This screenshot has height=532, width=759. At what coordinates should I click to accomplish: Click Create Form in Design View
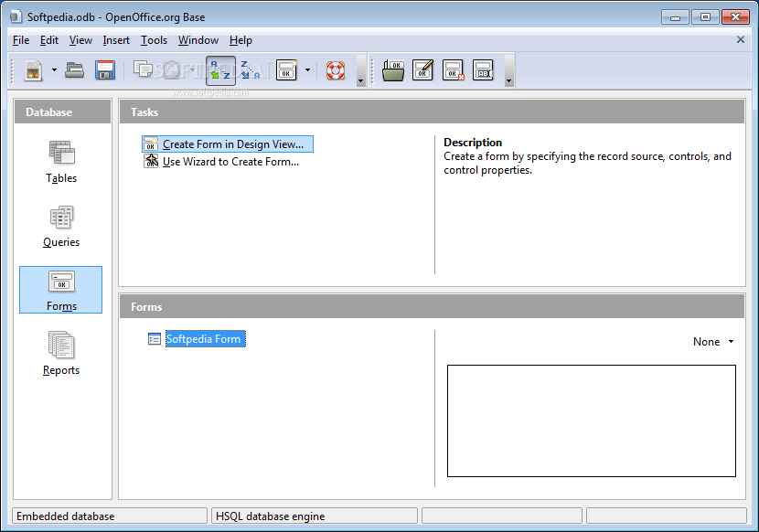[x=228, y=144]
